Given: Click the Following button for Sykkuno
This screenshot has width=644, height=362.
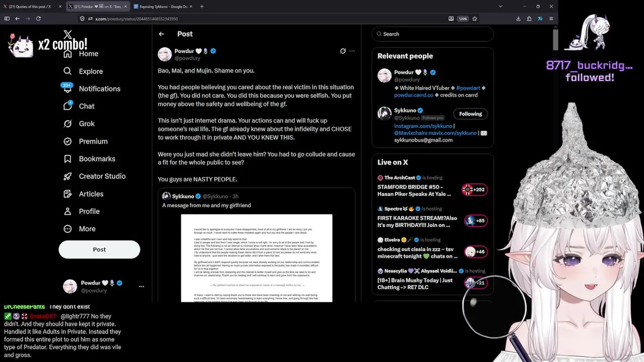Looking at the screenshot, I should click(x=470, y=114).
